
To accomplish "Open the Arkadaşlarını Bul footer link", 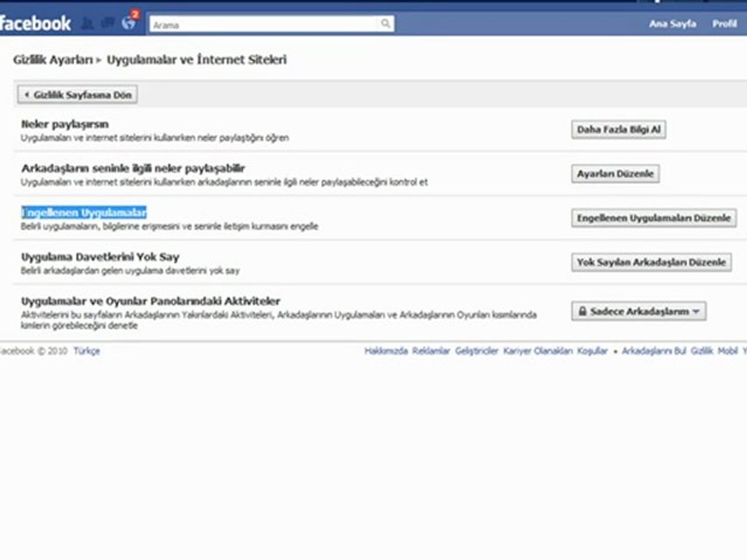I will click(x=654, y=351).
